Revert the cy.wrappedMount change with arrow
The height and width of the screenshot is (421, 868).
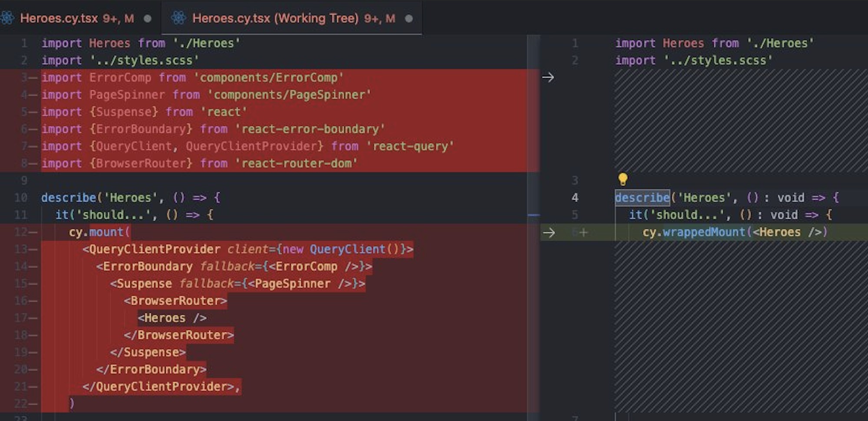tap(549, 232)
